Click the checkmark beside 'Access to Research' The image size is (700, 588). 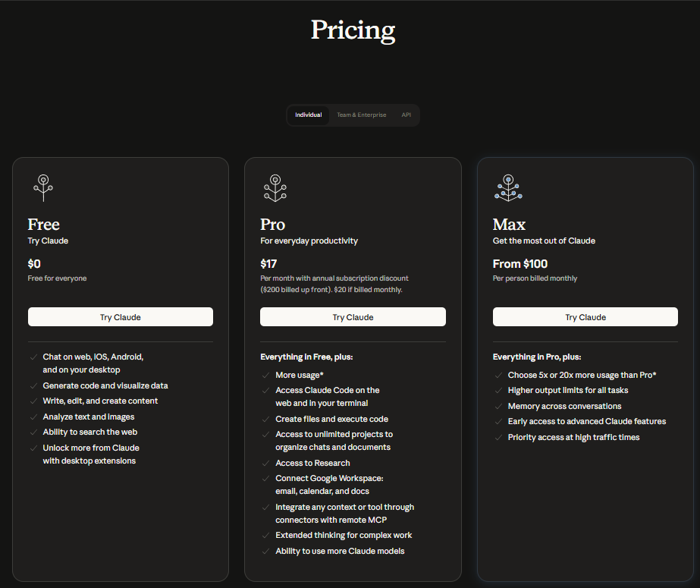(265, 463)
